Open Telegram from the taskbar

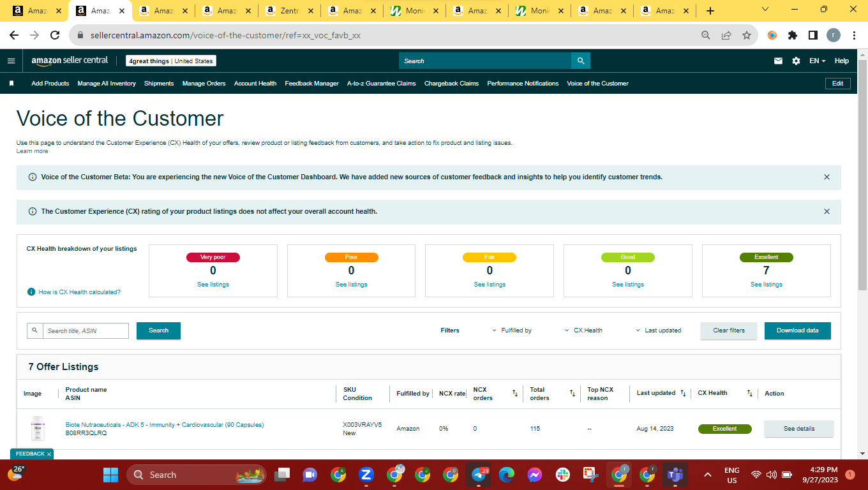click(x=479, y=475)
